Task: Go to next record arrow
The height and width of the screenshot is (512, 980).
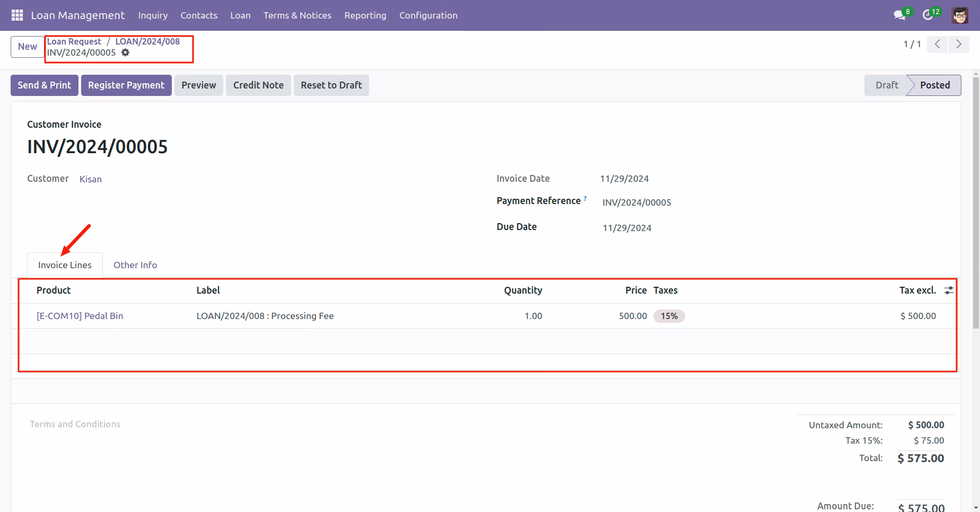Action: pos(958,44)
